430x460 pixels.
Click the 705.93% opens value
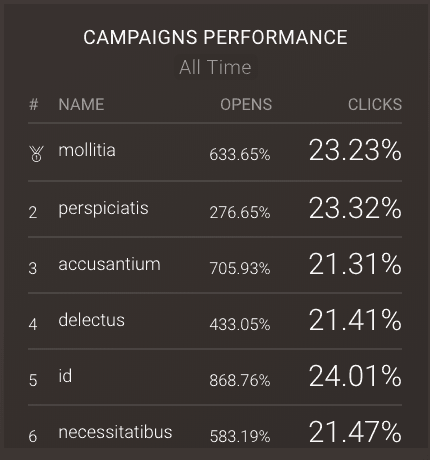tap(240, 268)
